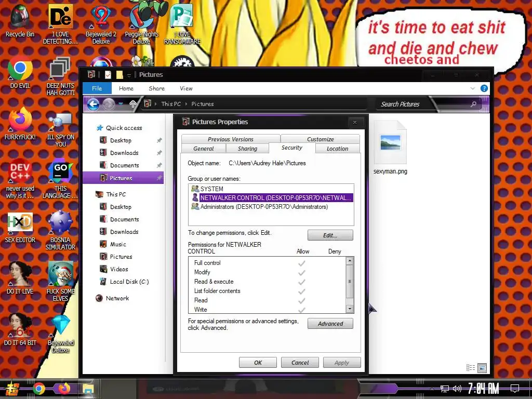Click the search magnifier in Search Pictures
The image size is (532, 399).
[x=473, y=104]
